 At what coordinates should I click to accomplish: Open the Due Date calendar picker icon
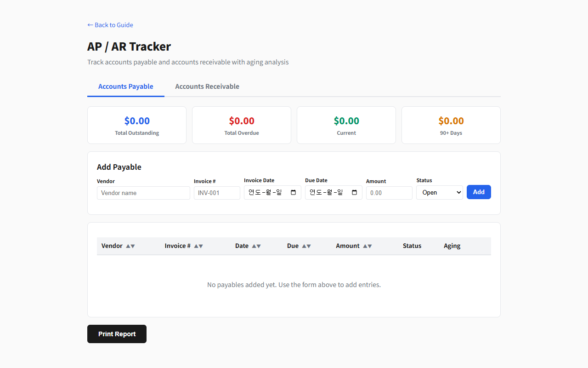pos(354,193)
